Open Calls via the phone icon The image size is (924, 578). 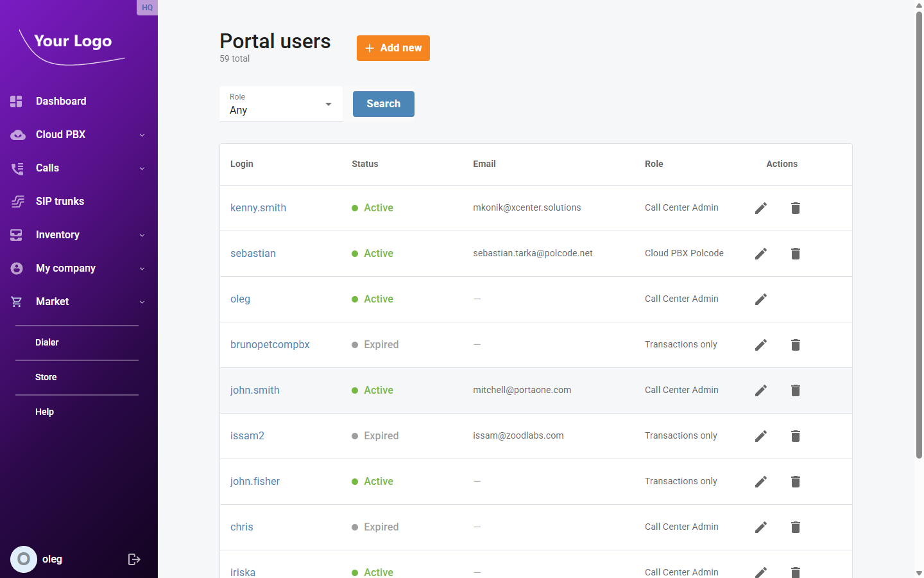point(15,168)
